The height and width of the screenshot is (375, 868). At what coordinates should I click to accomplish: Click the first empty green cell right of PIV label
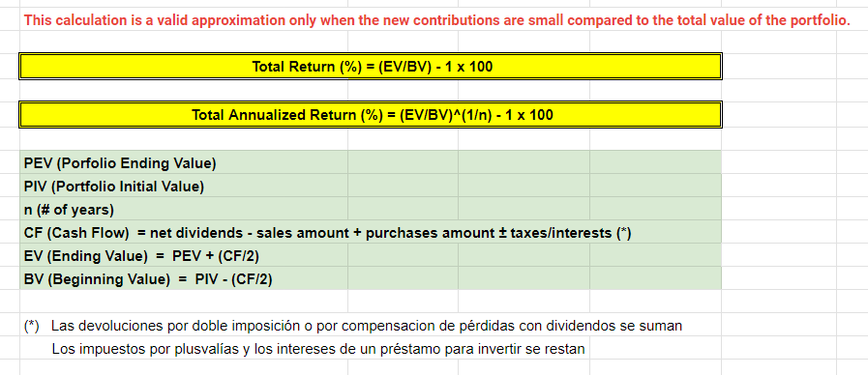point(403,187)
